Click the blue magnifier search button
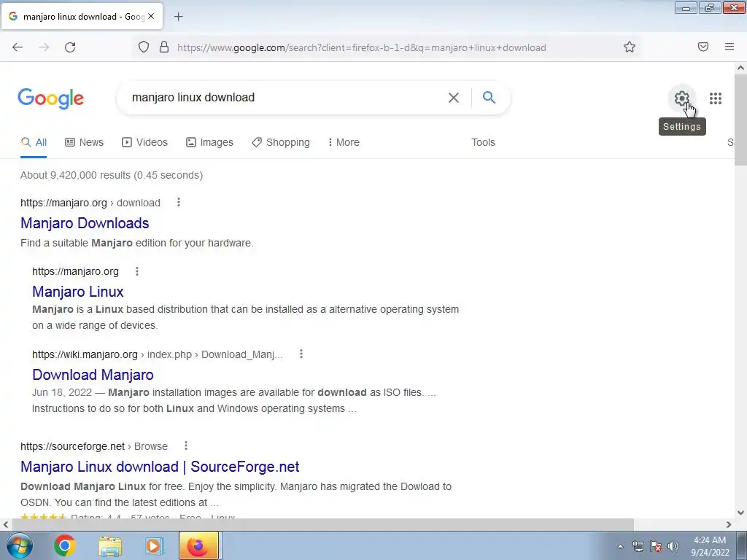 pyautogui.click(x=489, y=98)
